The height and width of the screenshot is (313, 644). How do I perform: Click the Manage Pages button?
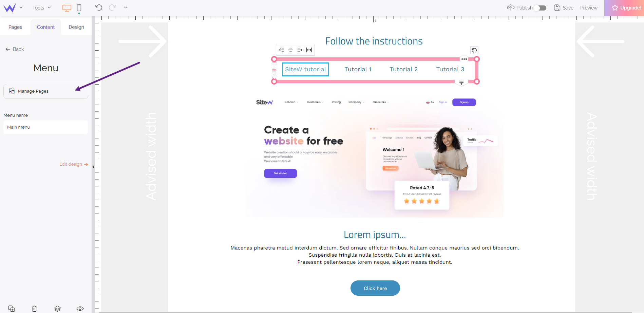point(46,91)
